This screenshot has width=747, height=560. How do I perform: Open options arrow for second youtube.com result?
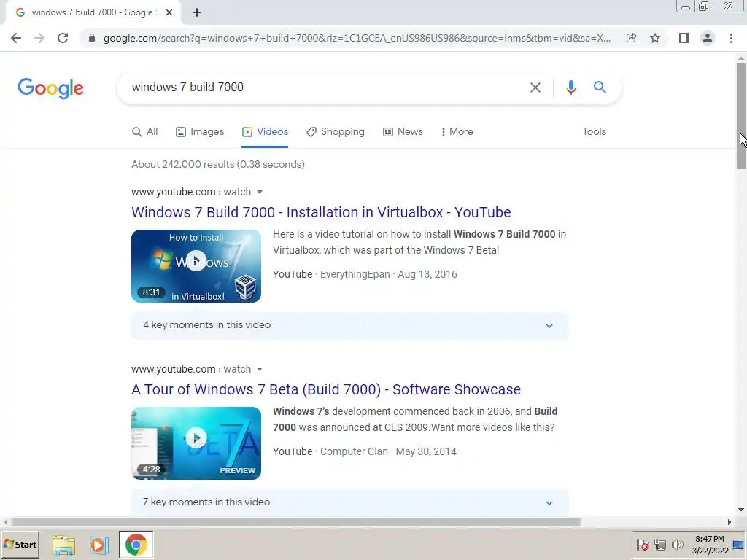260,369
